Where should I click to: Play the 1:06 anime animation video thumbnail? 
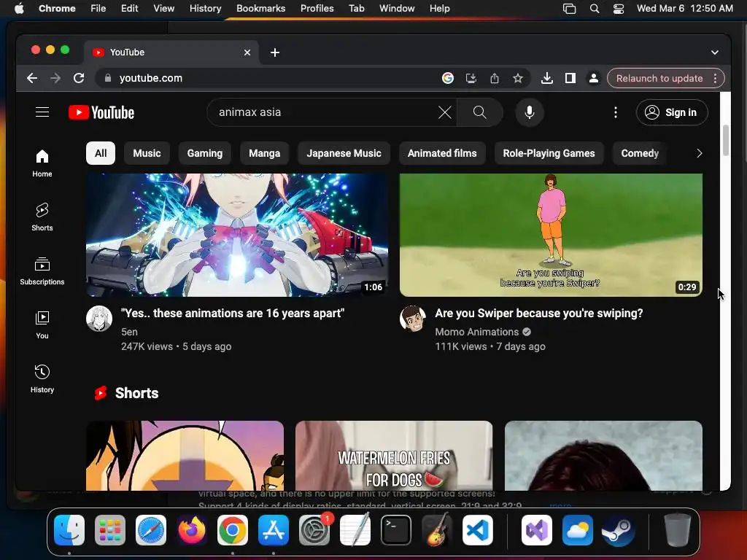pyautogui.click(x=237, y=235)
